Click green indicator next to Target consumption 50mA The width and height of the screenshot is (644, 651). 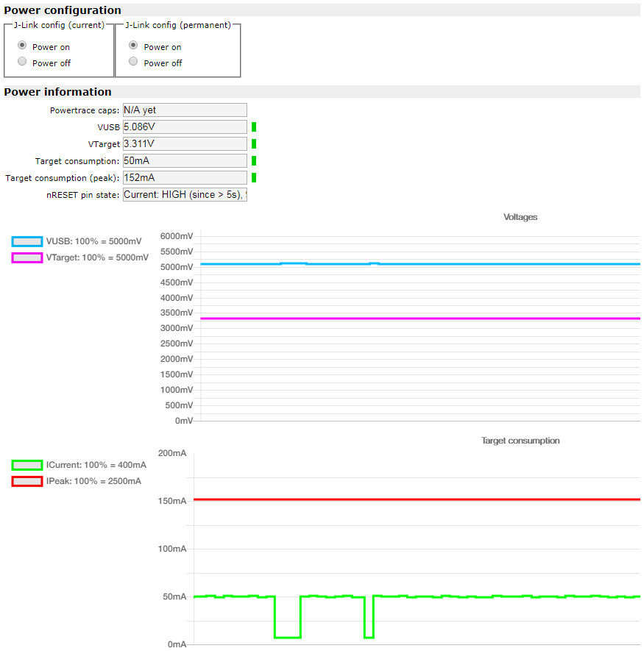[x=254, y=161]
